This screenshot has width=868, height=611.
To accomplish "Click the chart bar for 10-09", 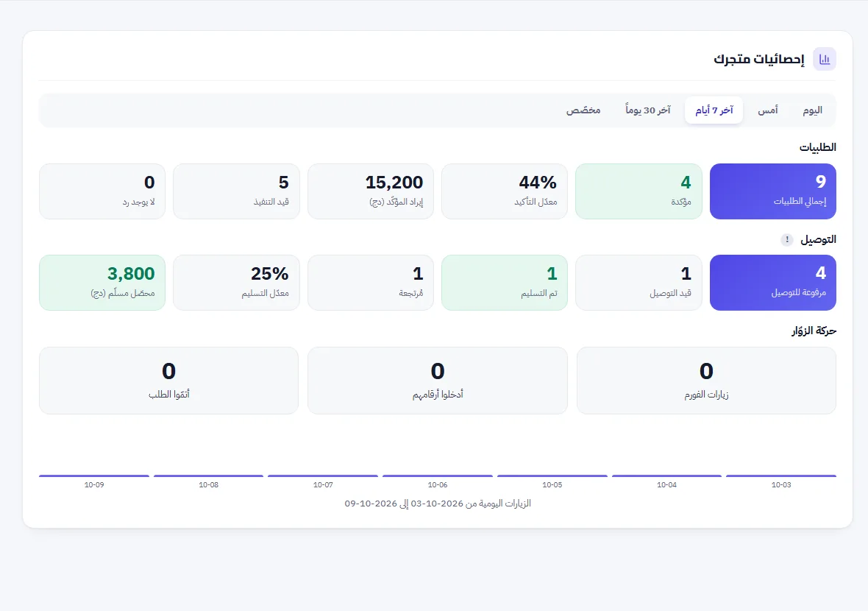I will [94, 476].
